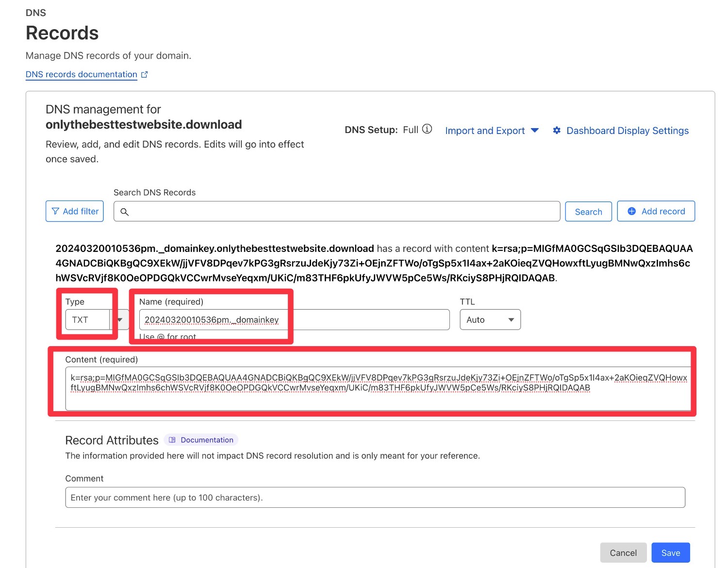Open the TTL dropdown set to Auto
728x568 pixels.
click(x=490, y=319)
